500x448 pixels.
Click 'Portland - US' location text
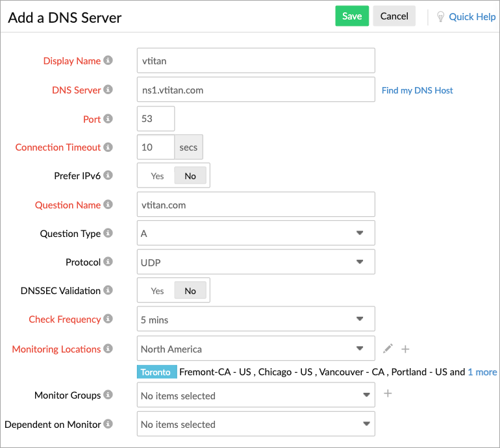coord(419,372)
